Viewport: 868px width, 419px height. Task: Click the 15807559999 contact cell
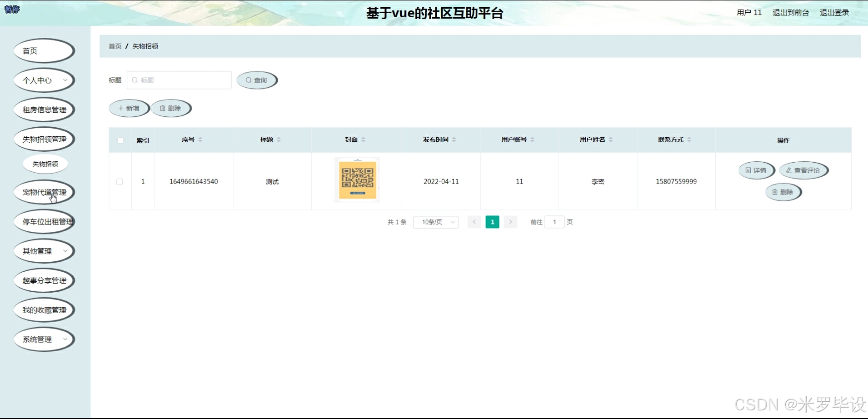pyautogui.click(x=676, y=181)
